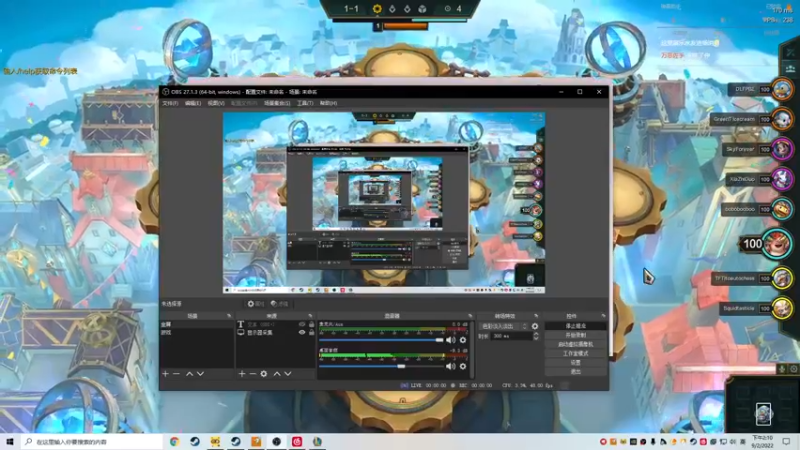Screen dimensions: 800x450
Task: Open settings gear of the desktop audio channel
Action: tap(463, 366)
